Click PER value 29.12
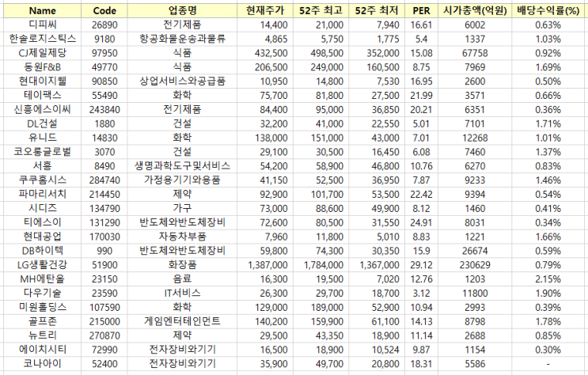The width and height of the screenshot is (588, 375). (421, 265)
